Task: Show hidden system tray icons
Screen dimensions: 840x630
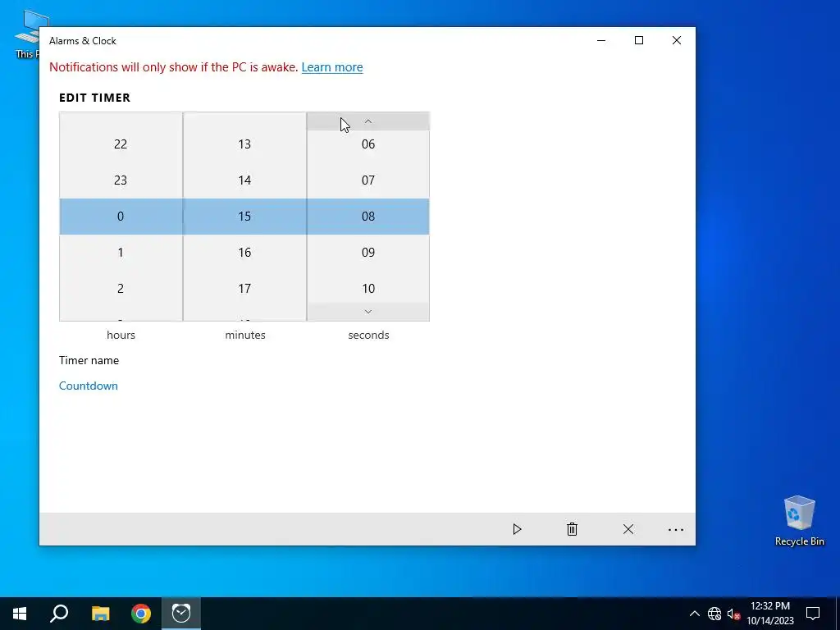Action: pyautogui.click(x=694, y=614)
